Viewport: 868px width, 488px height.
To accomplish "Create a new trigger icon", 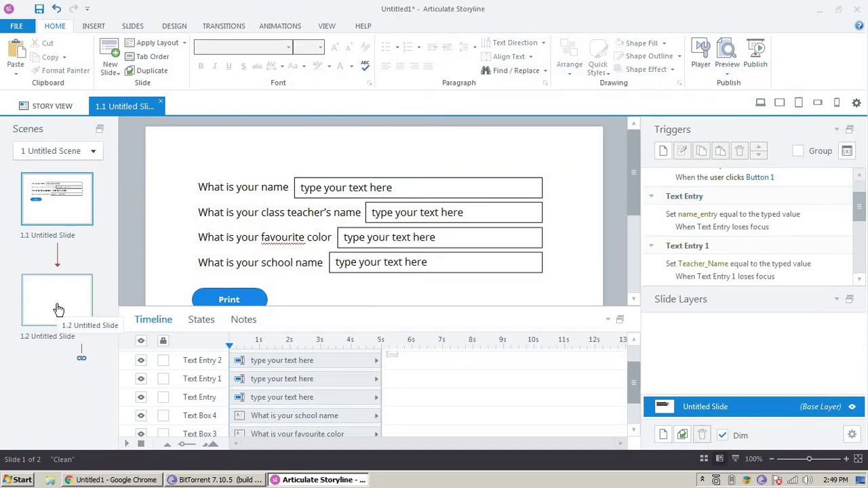I will (663, 150).
